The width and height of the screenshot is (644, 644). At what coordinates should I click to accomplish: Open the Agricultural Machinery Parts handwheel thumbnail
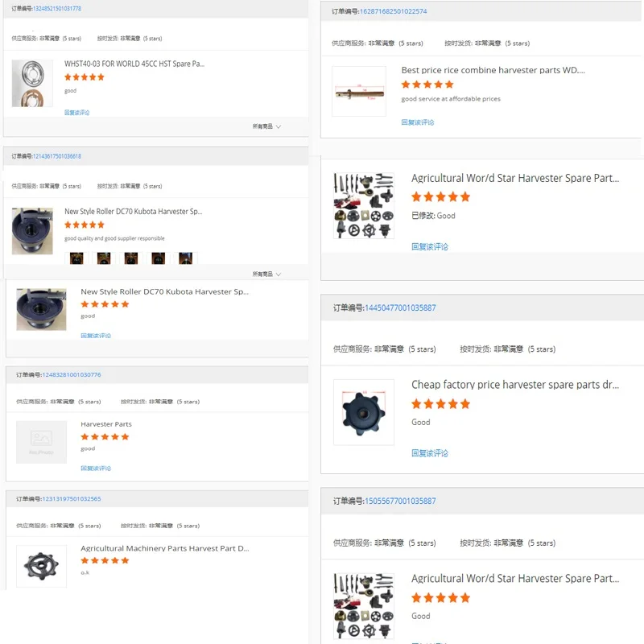coord(41,565)
